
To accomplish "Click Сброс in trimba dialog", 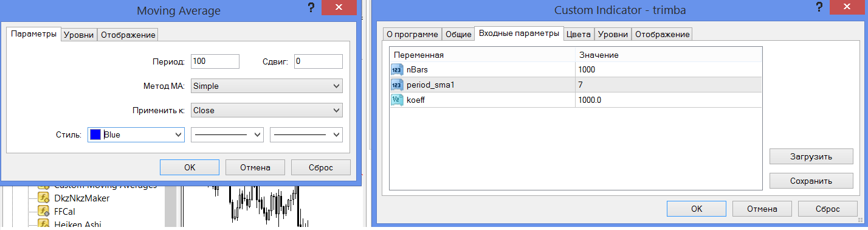I will tap(828, 209).
